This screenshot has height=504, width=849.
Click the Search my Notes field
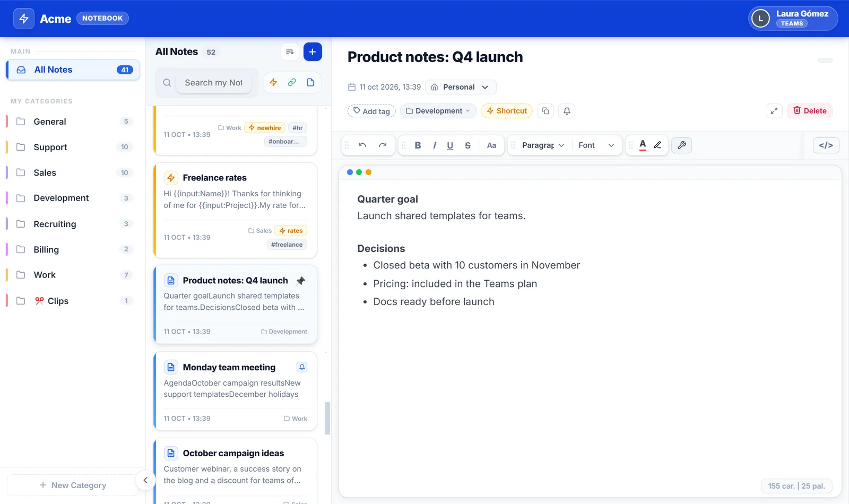(213, 83)
